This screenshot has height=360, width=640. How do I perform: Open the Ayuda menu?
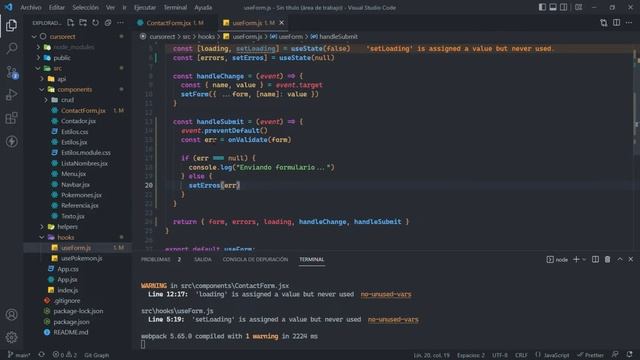(203, 7)
